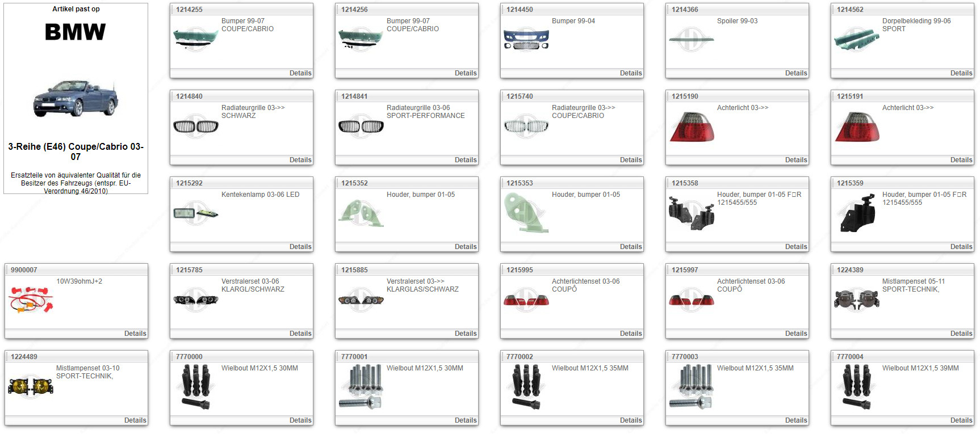Open Details for item 1214255 bumper
980x434 pixels.
300,73
